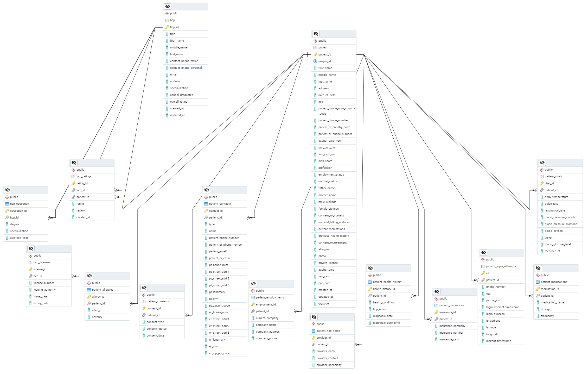Select the date_of_birth column in patient

(x=334, y=95)
